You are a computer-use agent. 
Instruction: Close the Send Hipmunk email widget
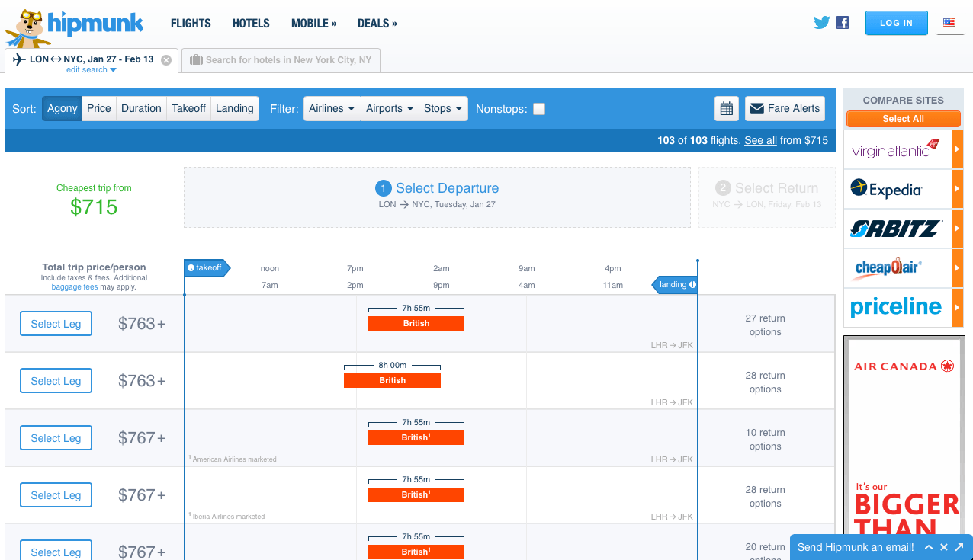tap(944, 547)
